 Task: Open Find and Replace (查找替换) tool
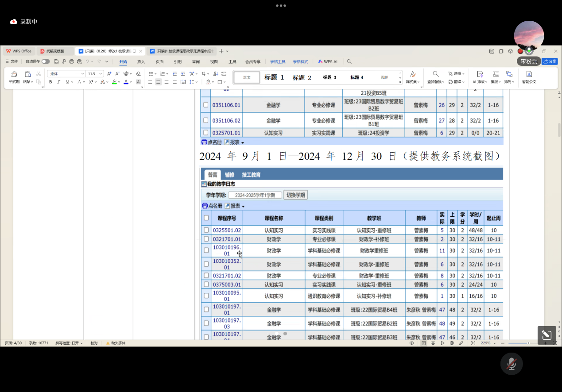pos(436,77)
